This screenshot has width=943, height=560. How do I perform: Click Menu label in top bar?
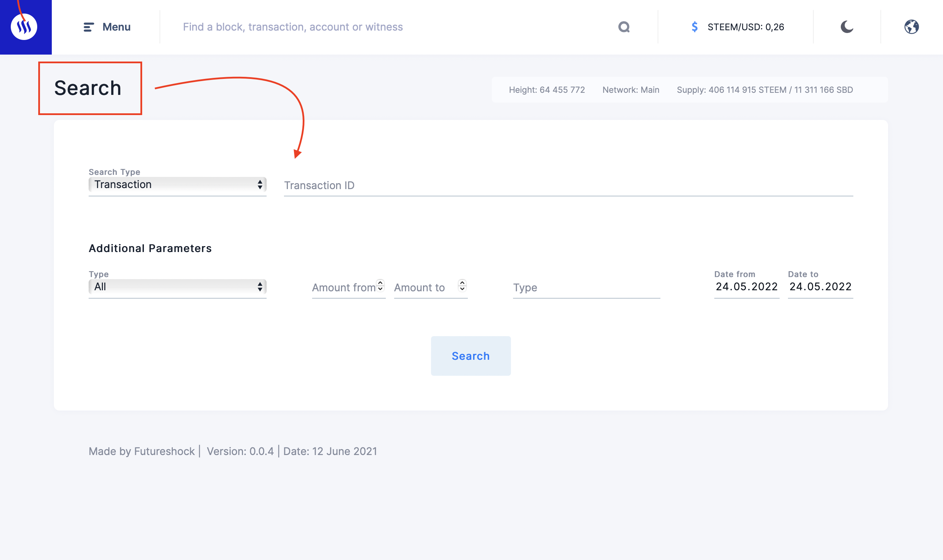tap(116, 27)
